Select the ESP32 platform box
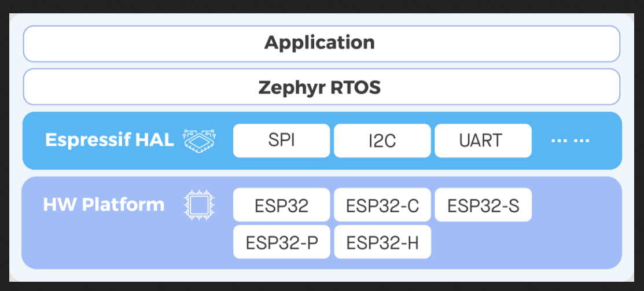The image size is (644, 291). click(x=281, y=205)
